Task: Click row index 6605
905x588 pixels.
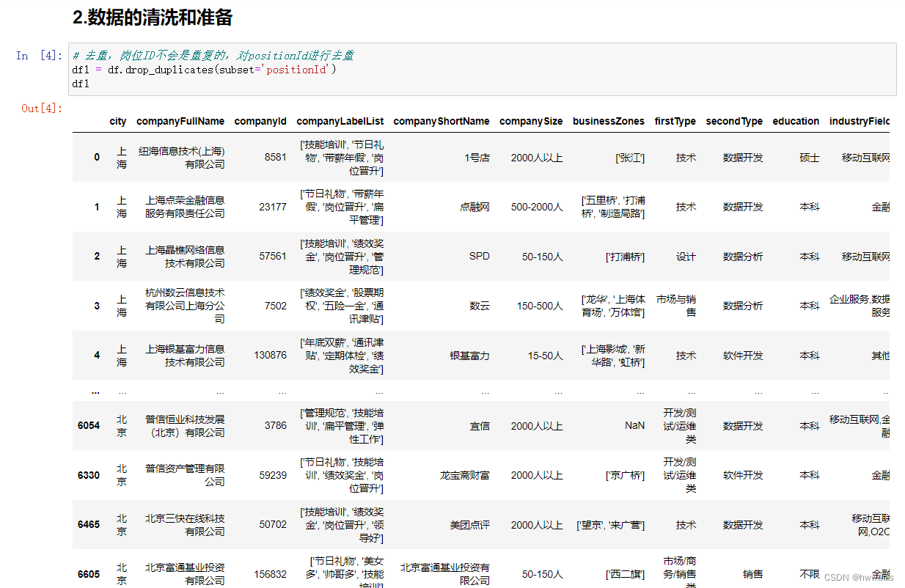Action: click(89, 574)
